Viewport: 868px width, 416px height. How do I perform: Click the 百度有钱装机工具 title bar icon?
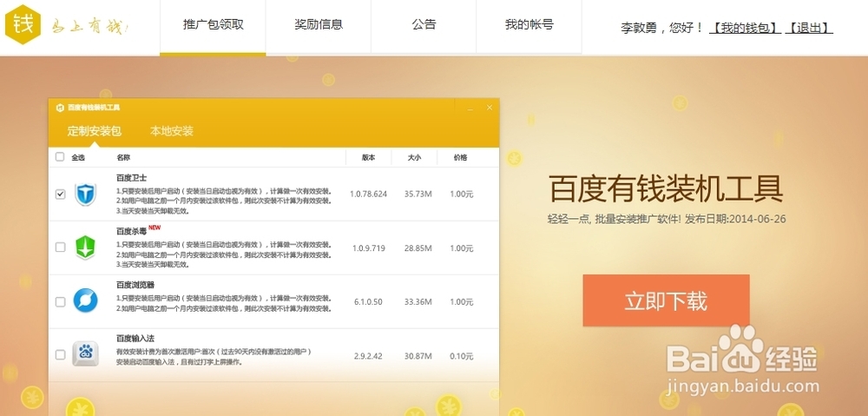(x=61, y=108)
